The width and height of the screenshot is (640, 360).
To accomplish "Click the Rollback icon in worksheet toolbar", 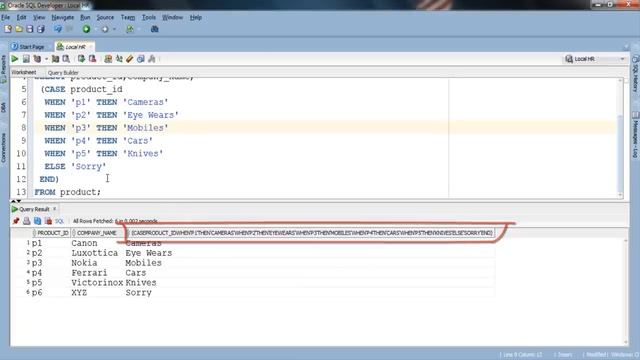I will pos(93,59).
